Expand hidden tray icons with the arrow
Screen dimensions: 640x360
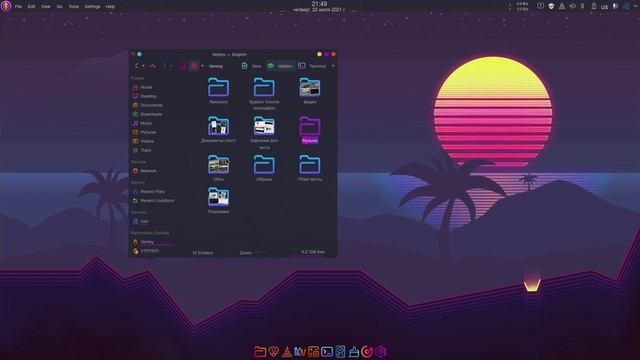[636, 6]
